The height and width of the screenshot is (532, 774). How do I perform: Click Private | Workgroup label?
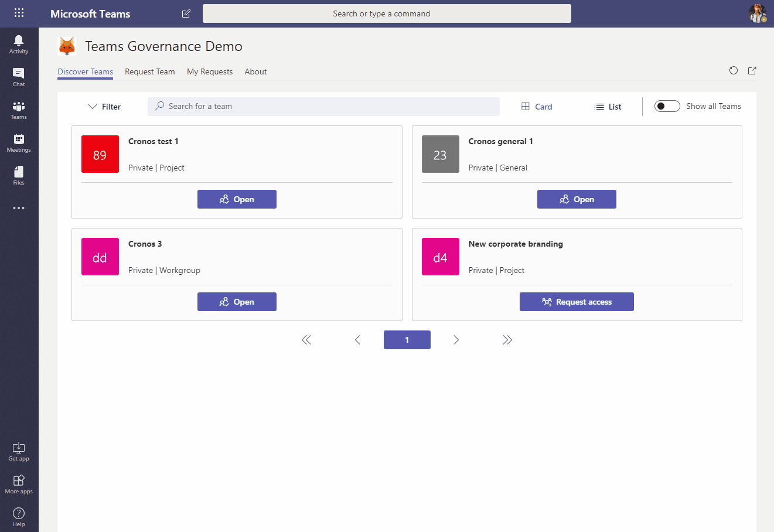(164, 270)
